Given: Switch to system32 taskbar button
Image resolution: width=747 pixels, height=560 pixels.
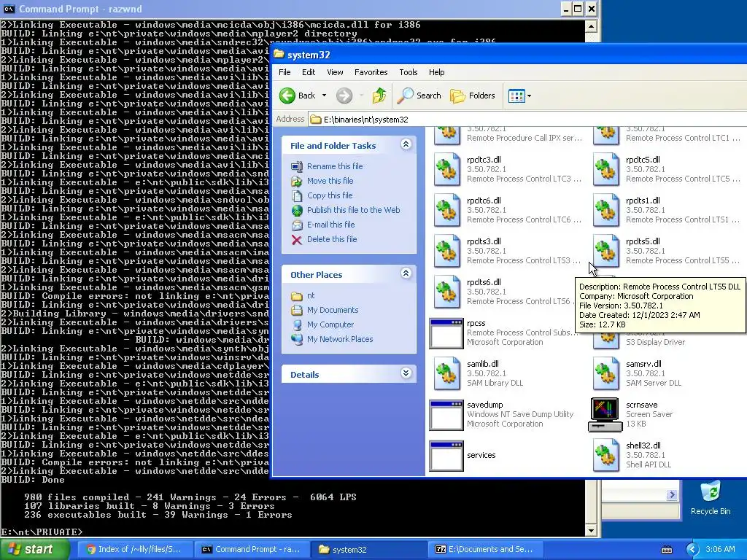Looking at the screenshot, I should click(368, 550).
